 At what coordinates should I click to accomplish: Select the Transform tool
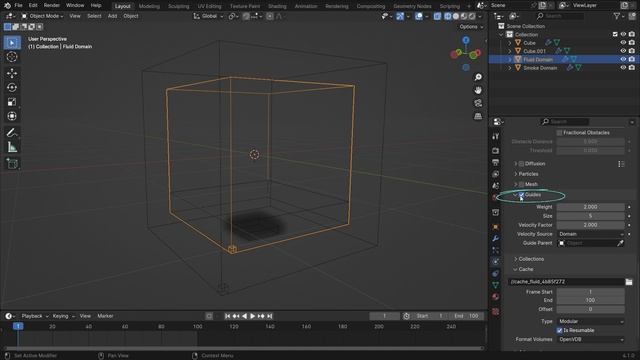[x=12, y=116]
